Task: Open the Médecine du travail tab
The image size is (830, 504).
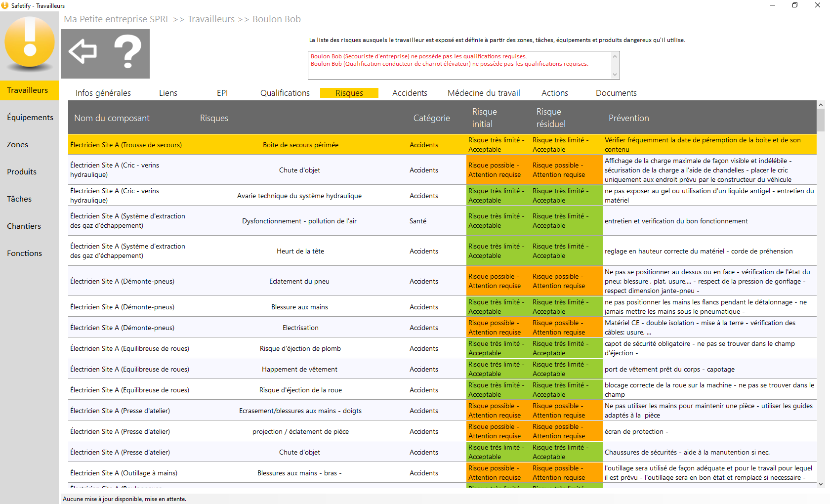Action: (x=484, y=93)
